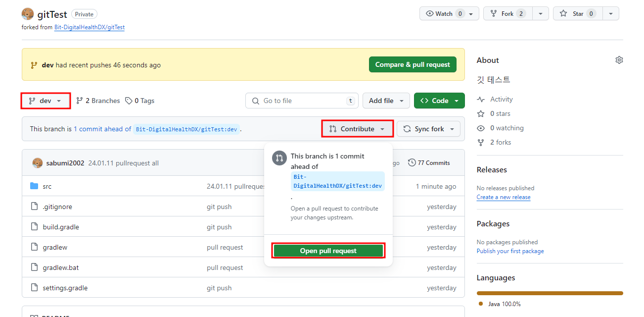The image size is (644, 317).
Task: Click the Java 100.0% language entry
Action: pyautogui.click(x=500, y=304)
